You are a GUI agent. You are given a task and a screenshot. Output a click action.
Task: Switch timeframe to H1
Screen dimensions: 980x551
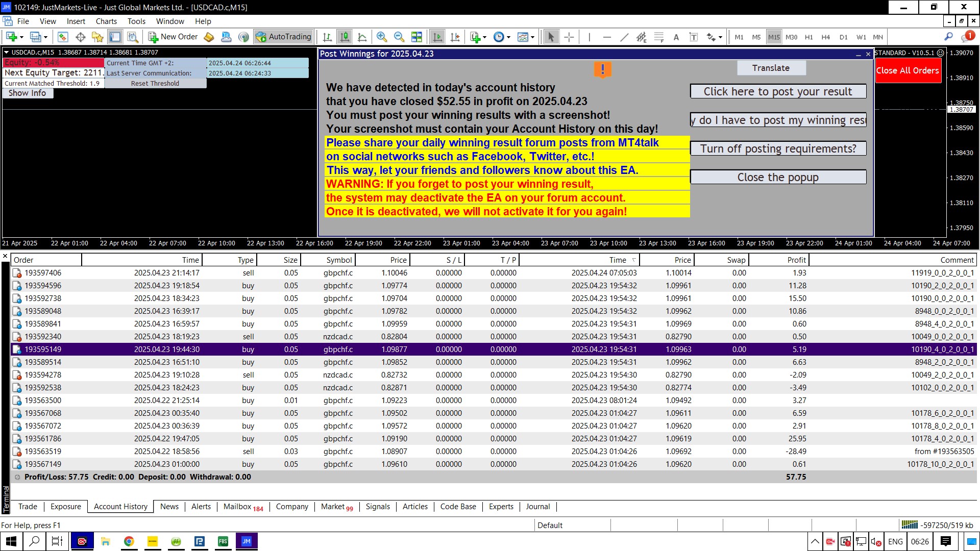(x=808, y=37)
